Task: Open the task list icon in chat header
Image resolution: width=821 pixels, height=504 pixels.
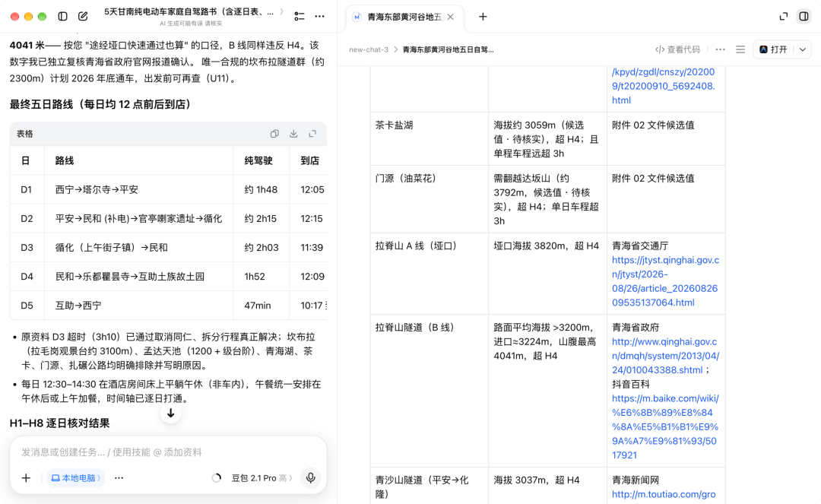Action: pos(300,16)
